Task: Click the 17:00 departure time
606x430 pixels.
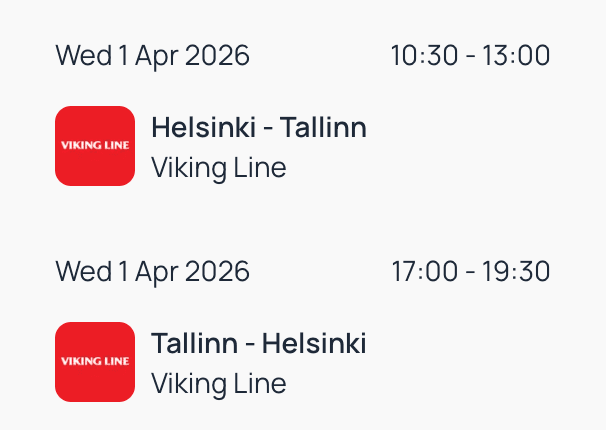Action: (x=423, y=272)
